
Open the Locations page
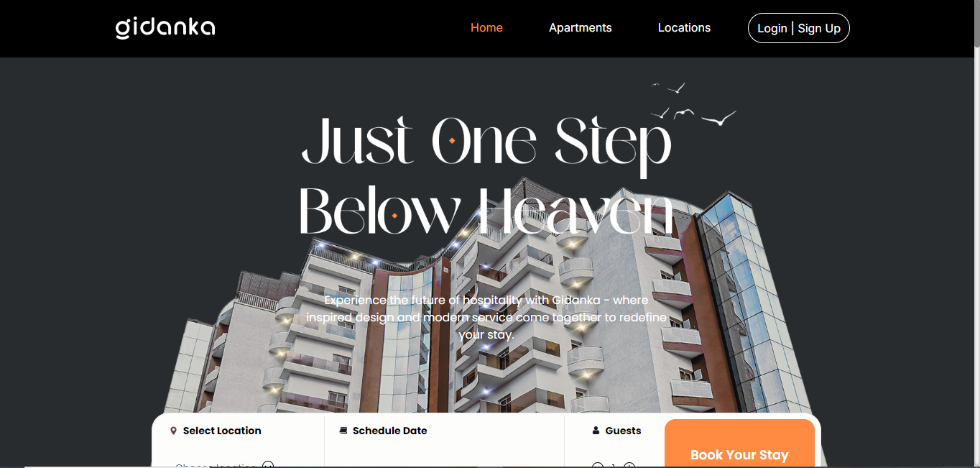[x=684, y=28]
